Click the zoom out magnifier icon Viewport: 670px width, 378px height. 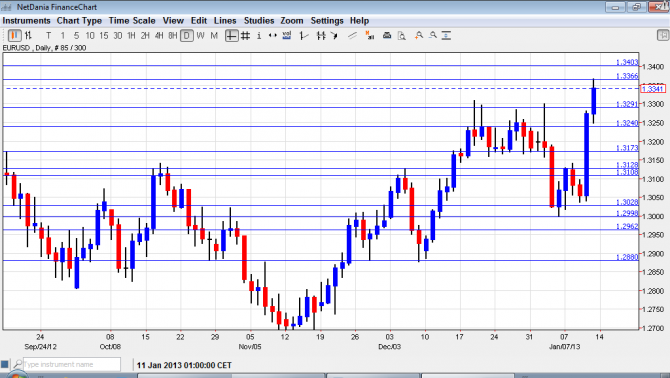pos(433,35)
